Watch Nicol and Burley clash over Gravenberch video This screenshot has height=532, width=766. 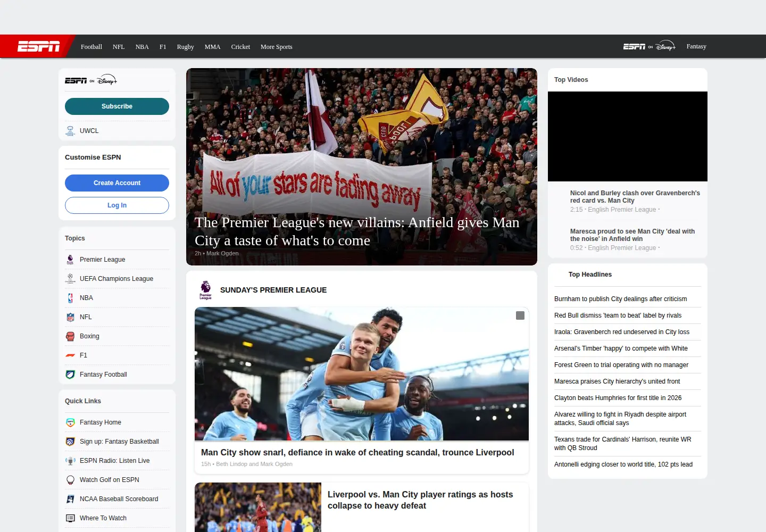[635, 197]
